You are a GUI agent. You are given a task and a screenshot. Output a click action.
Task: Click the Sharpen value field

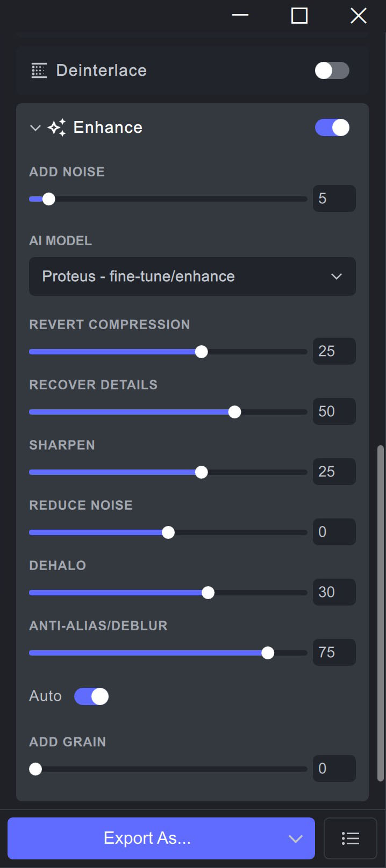334,472
